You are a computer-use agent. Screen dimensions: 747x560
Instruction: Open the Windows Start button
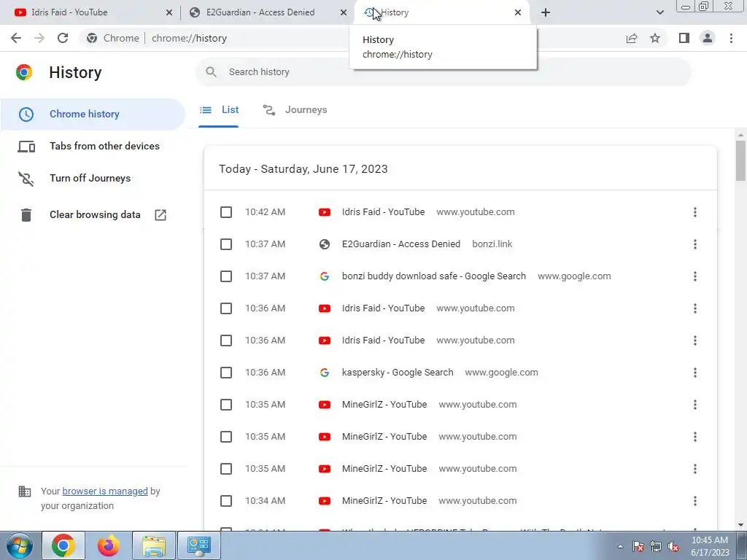click(x=19, y=545)
